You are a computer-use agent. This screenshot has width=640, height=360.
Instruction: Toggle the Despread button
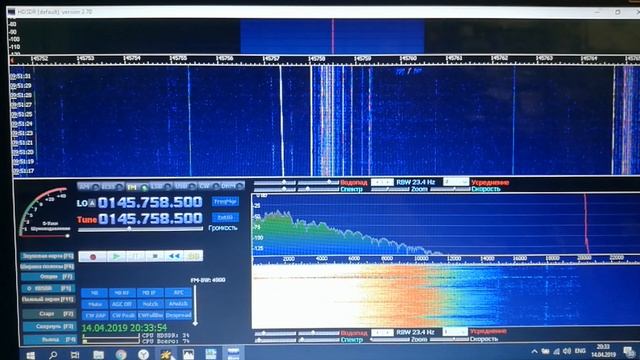coord(178,316)
